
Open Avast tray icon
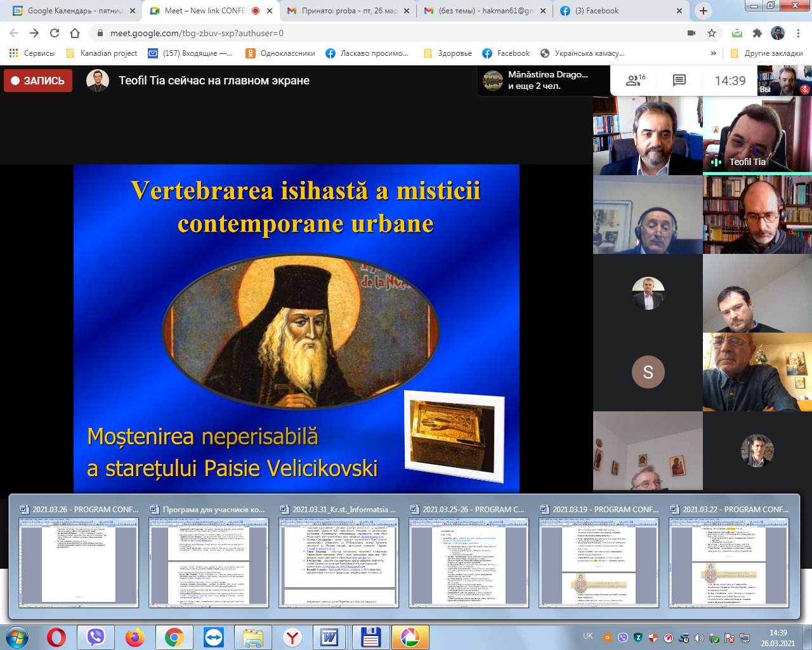point(607,638)
